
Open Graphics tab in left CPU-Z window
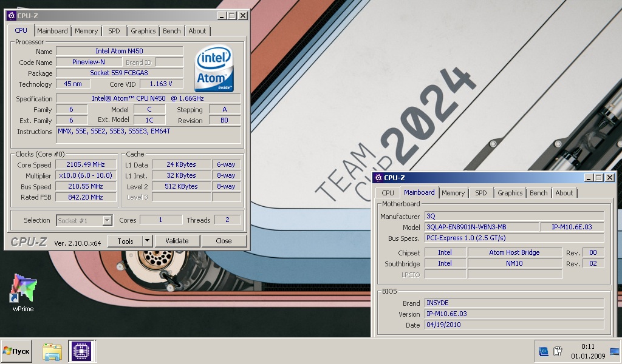click(x=143, y=31)
